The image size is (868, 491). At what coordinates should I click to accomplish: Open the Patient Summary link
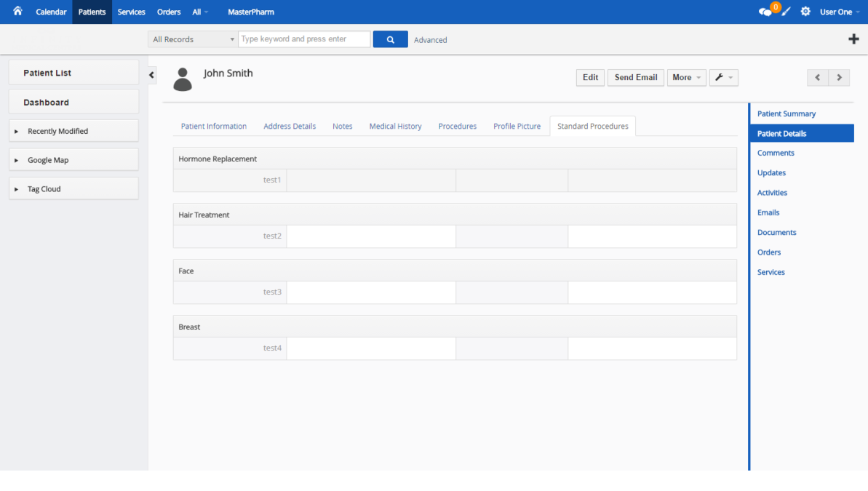tap(787, 113)
